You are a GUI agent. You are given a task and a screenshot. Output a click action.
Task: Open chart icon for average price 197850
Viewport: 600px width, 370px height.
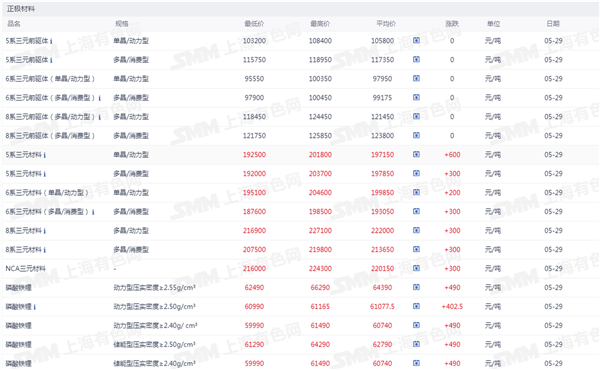[416, 173]
